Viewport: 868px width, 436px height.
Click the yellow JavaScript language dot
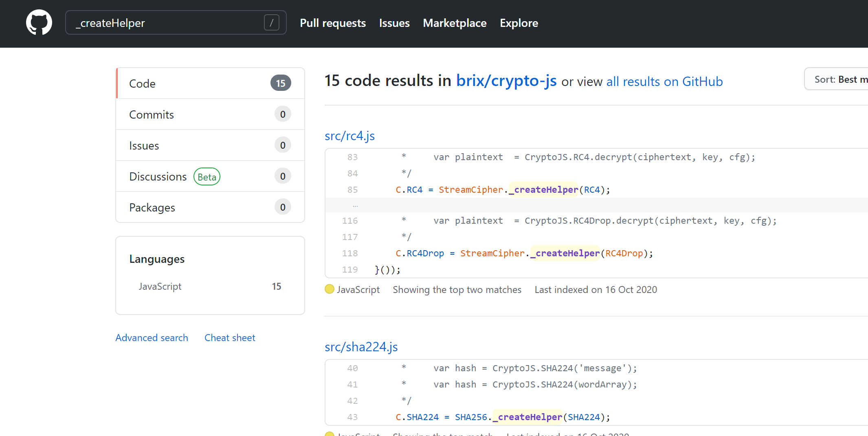point(329,289)
